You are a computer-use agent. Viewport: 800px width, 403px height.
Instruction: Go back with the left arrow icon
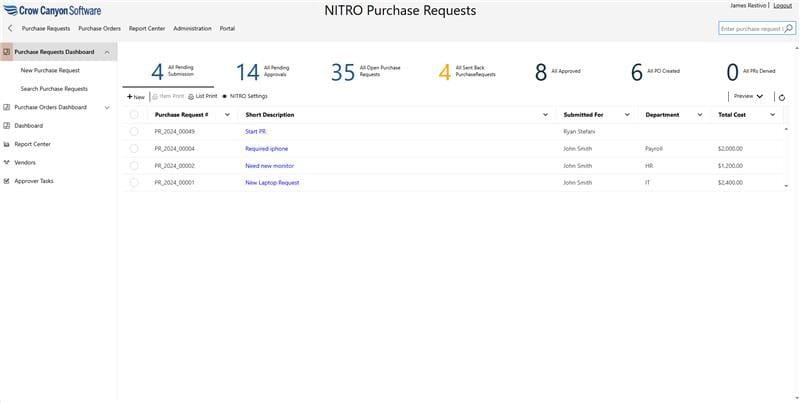coord(10,29)
